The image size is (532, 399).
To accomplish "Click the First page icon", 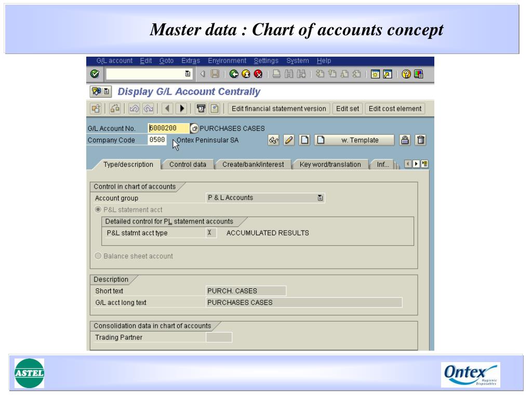I will (x=320, y=74).
